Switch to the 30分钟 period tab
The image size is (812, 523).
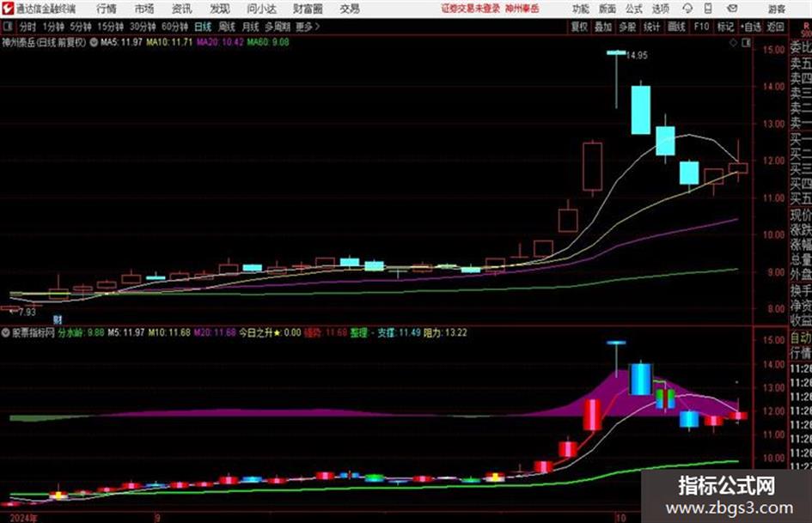[x=143, y=27]
